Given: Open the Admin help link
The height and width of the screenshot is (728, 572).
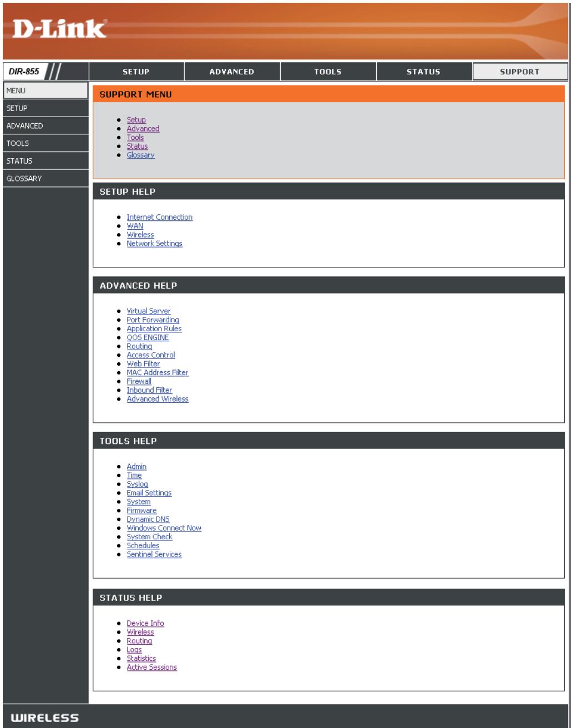Looking at the screenshot, I should [x=136, y=467].
